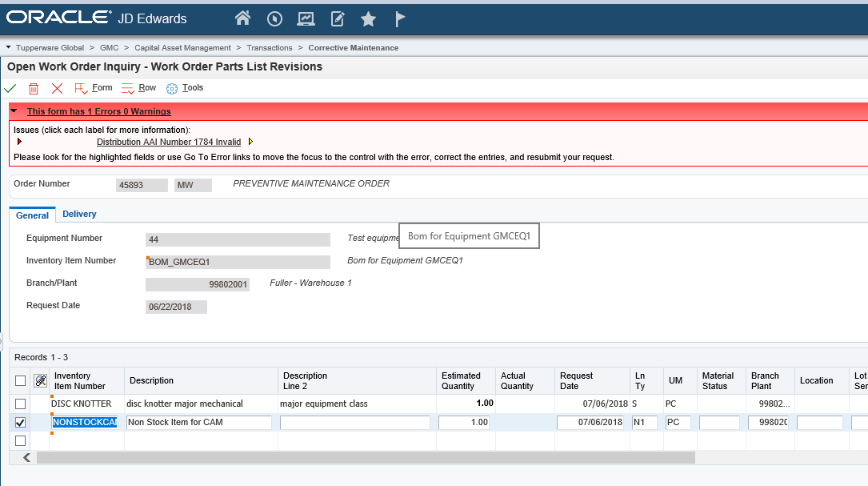Viewport: 868px width, 486px height.
Task: Click the Branch/Plant field 99802001
Action: click(198, 284)
